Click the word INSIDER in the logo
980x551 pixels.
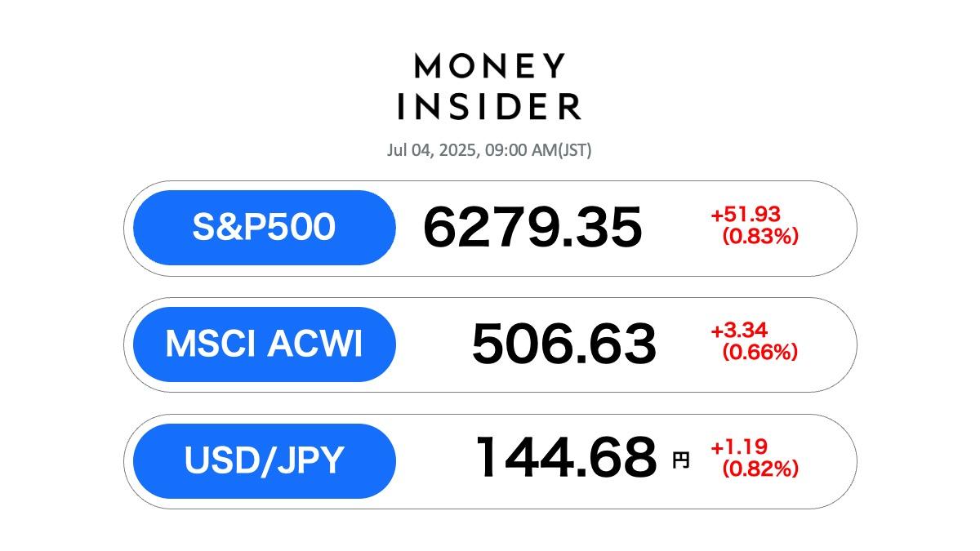[x=490, y=106]
